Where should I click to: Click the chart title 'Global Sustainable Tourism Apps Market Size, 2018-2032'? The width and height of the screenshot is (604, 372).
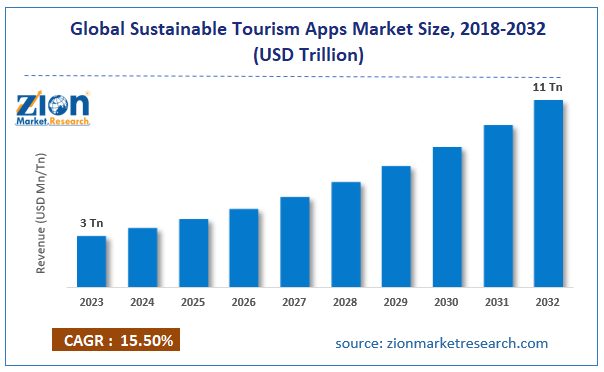(x=308, y=29)
